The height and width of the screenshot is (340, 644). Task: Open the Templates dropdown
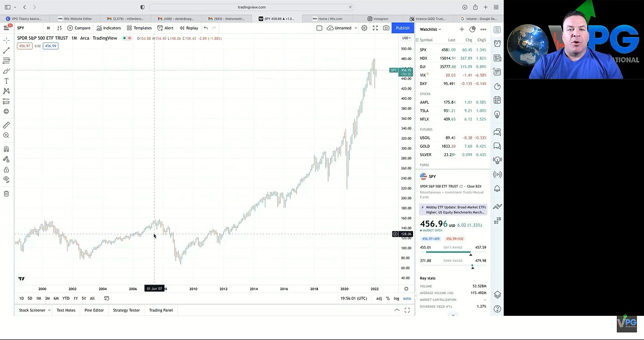click(x=139, y=28)
